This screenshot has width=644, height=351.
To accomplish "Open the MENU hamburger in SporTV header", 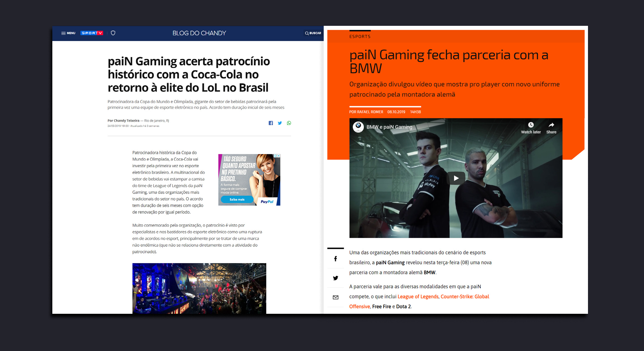I will coord(68,33).
